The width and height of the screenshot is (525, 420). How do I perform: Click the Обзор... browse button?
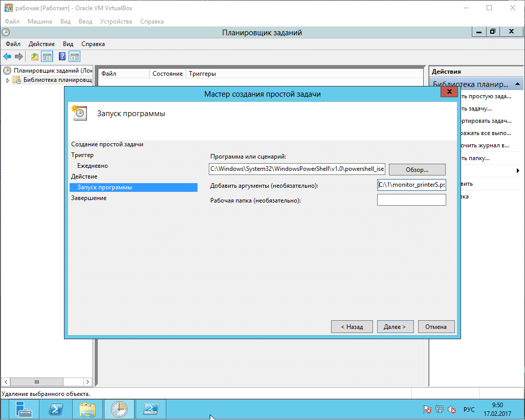coord(417,169)
